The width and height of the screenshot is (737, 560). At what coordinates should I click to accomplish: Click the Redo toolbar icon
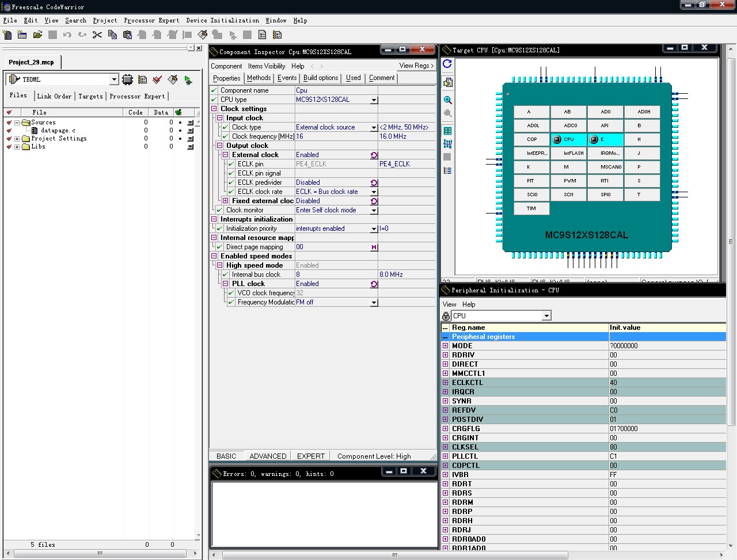(x=82, y=35)
